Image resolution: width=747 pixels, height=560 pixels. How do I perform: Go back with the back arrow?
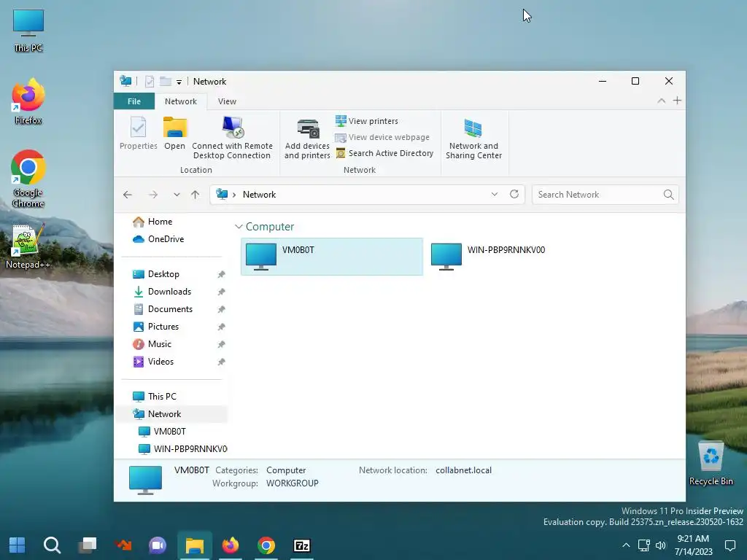click(127, 194)
